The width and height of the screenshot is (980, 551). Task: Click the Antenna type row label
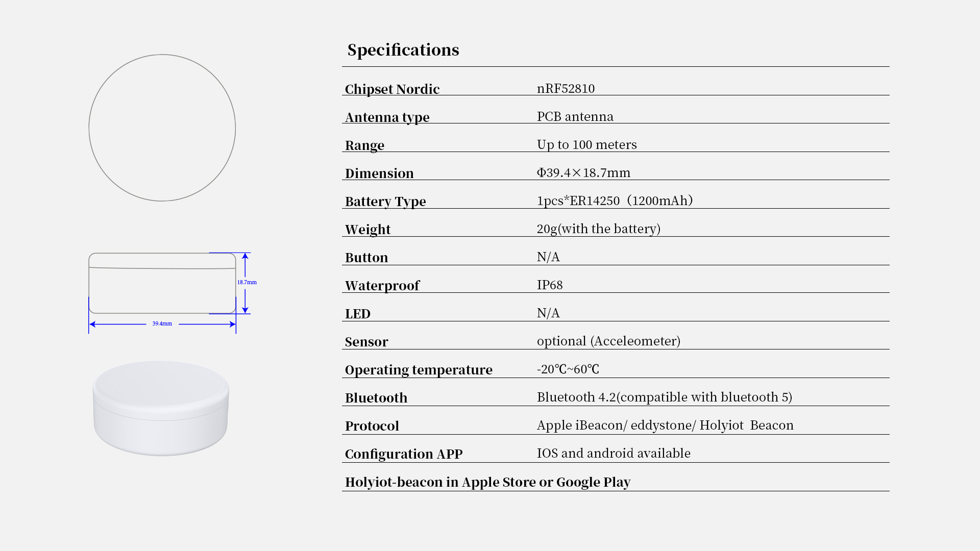point(387,117)
